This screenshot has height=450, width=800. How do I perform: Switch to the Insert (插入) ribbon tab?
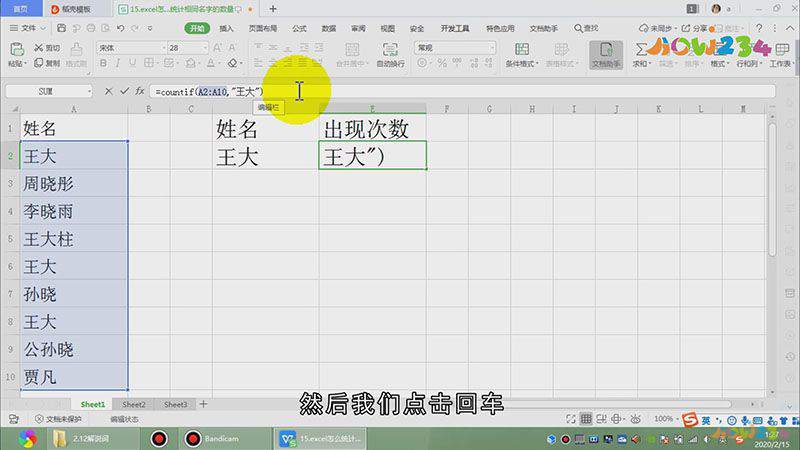(226, 28)
